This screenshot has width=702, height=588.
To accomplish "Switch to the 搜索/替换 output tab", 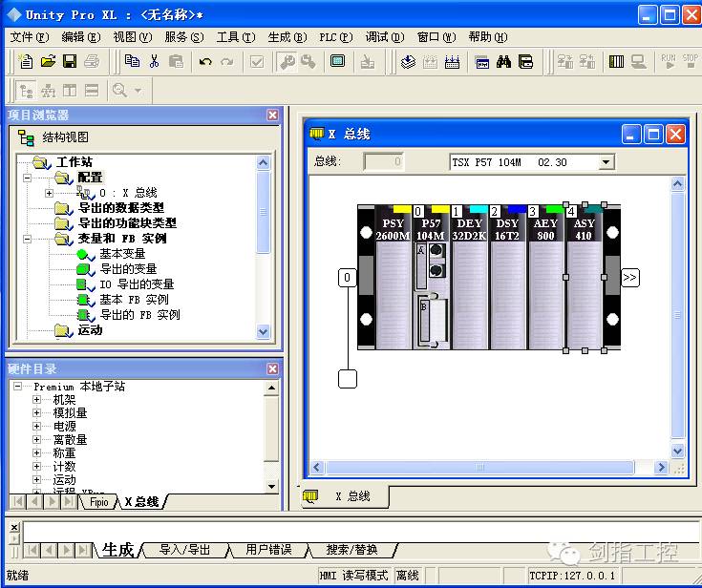I will pos(351,550).
